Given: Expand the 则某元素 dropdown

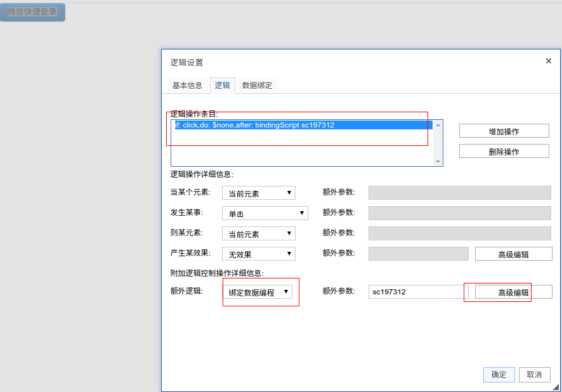Looking at the screenshot, I should point(259,234).
